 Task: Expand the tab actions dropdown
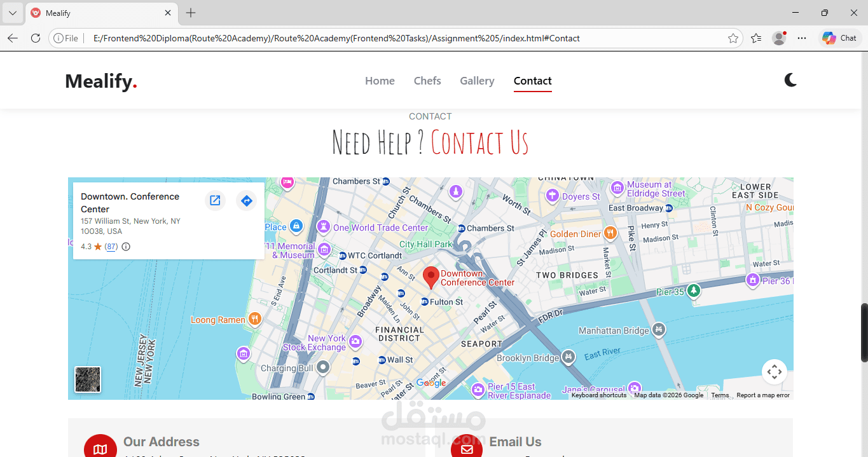12,13
